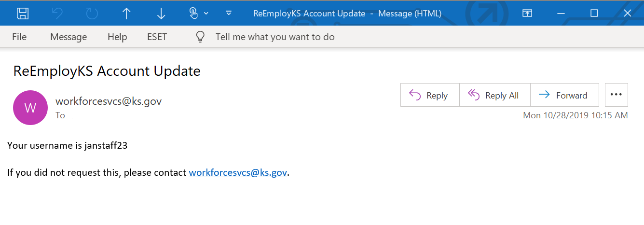Click the Reply All button
644x225 pixels.
coord(495,95)
